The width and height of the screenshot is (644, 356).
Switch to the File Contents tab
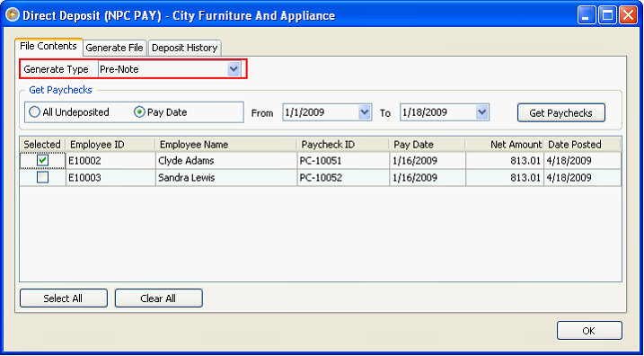pos(49,46)
